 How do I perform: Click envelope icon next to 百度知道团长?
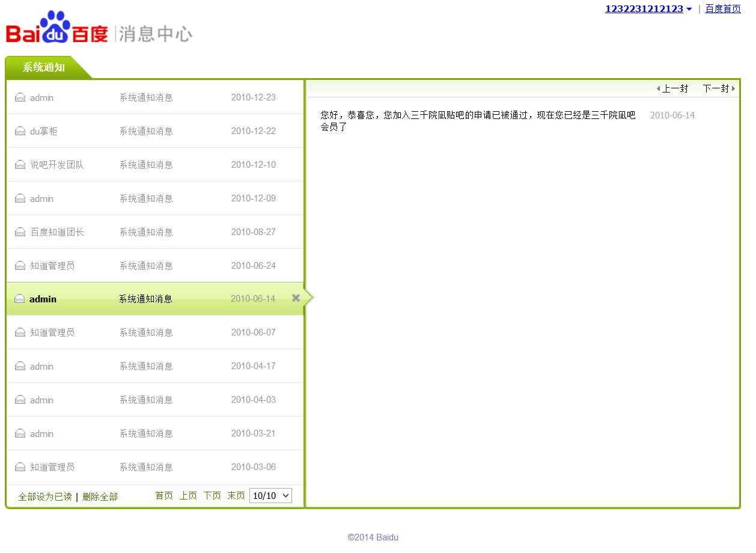coord(20,232)
